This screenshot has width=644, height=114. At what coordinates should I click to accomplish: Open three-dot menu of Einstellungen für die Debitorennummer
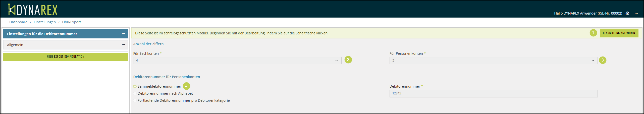(x=123, y=33)
